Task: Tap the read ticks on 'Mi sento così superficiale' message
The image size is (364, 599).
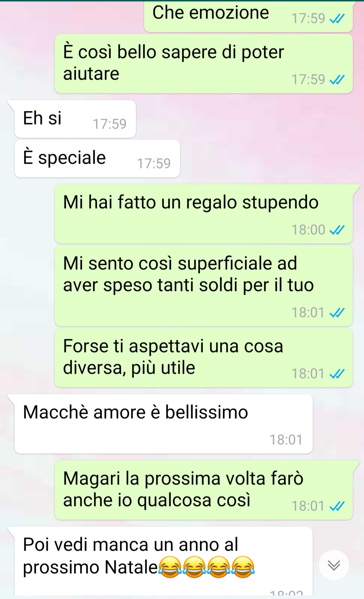Action: 337,313
